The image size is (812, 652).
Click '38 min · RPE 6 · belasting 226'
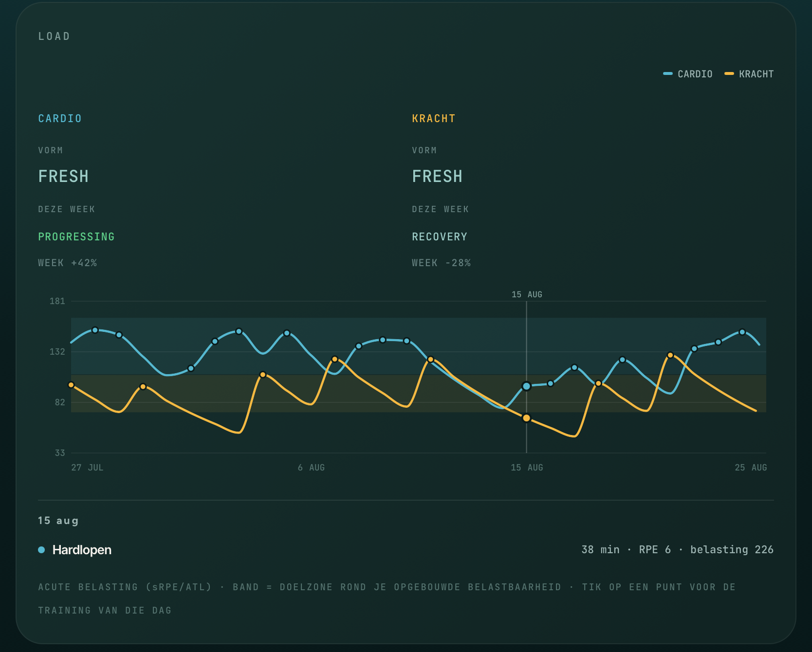coord(678,550)
